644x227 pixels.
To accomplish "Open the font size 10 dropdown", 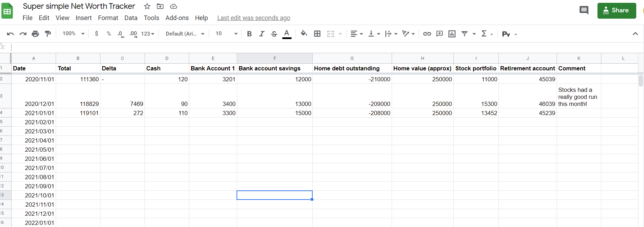I will 226,34.
